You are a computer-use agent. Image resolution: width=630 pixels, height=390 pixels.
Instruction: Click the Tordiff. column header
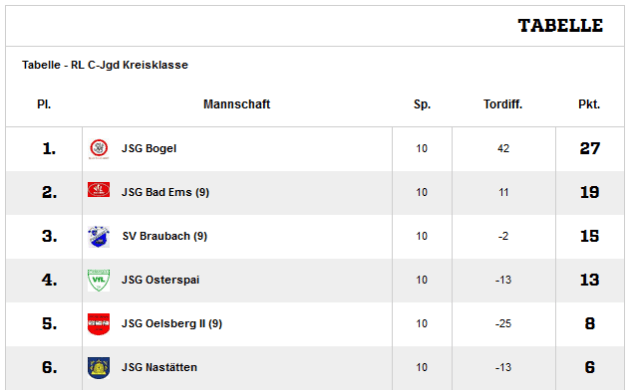pos(503,104)
